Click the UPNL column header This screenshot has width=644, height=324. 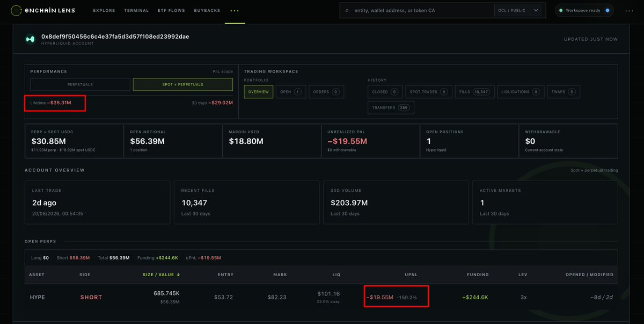click(411, 275)
